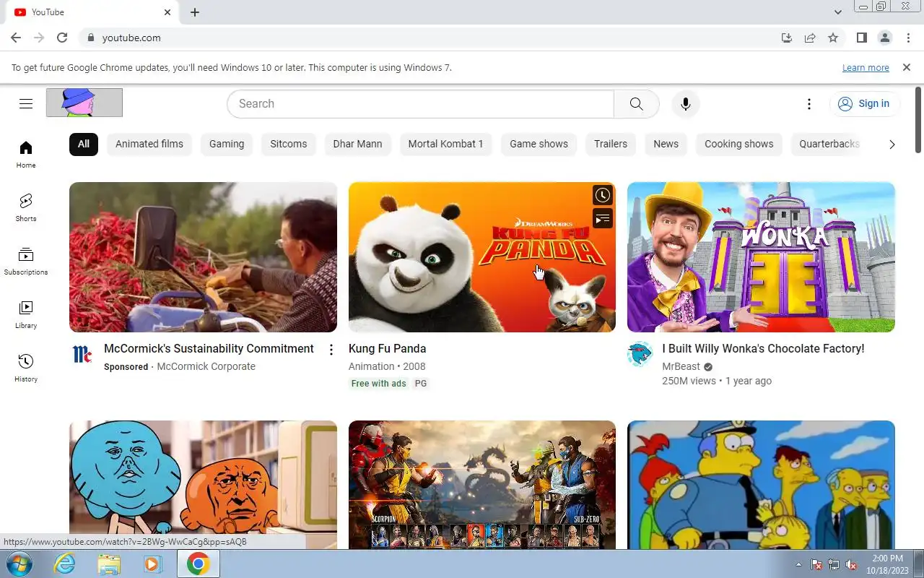The image size is (924, 578).
Task: Open a new Chrome tab
Action: click(x=195, y=12)
